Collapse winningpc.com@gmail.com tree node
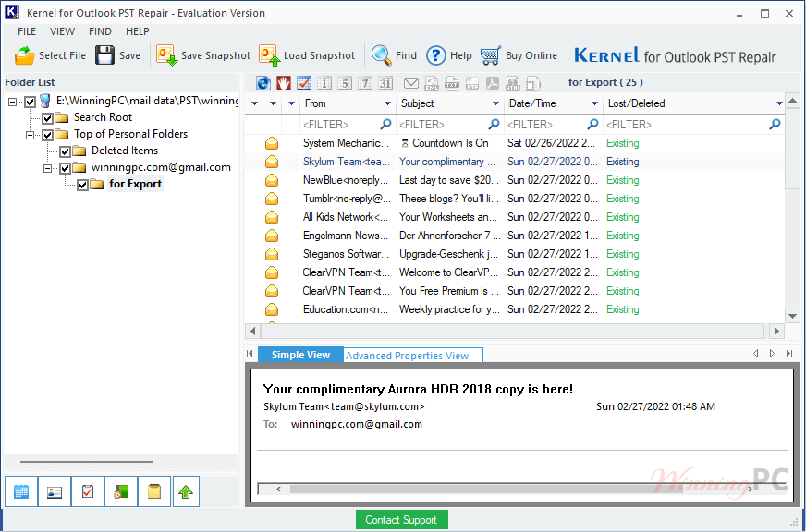The image size is (806, 532). click(48, 168)
